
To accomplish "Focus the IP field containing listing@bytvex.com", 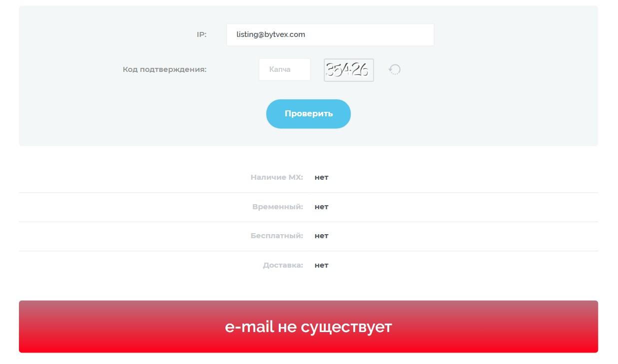I will pyautogui.click(x=330, y=34).
